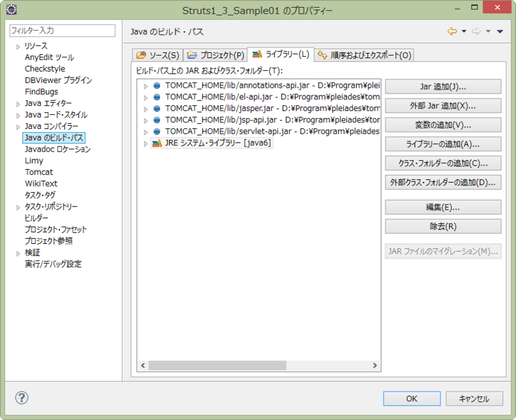Switch to the ソース(S) tab
516x420 pixels.
[157, 55]
